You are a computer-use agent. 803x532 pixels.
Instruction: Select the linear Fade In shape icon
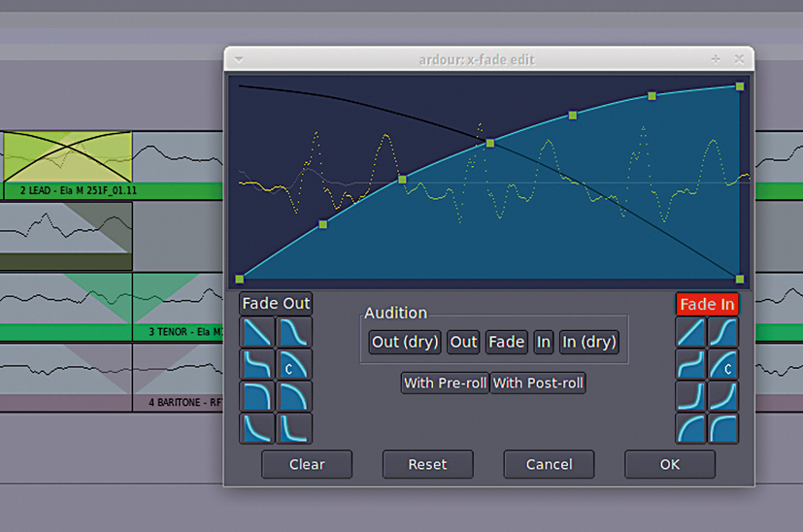click(690, 332)
